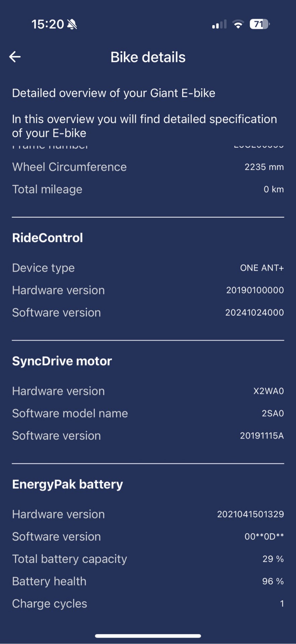The width and height of the screenshot is (296, 644).
Task: Tap the 15:20 clock in status bar
Action: pos(48,24)
